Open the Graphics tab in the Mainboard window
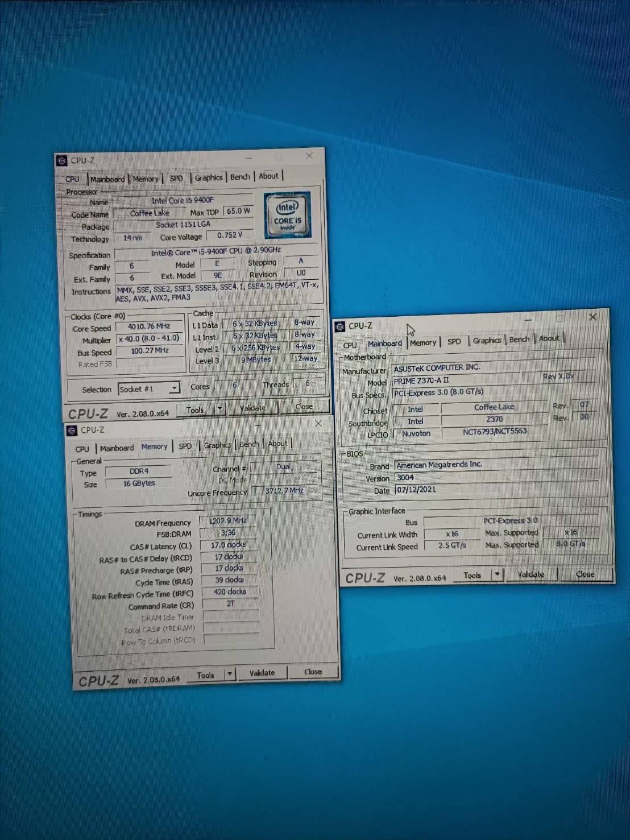The image size is (630, 840). point(487,340)
